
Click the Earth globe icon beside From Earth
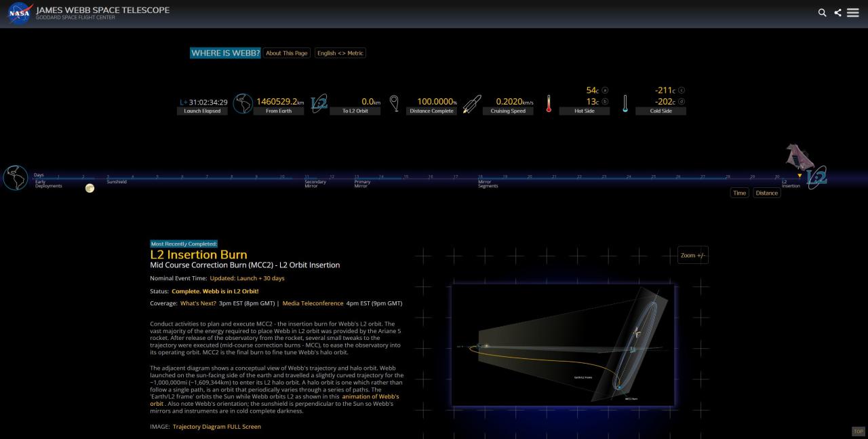[x=243, y=103]
